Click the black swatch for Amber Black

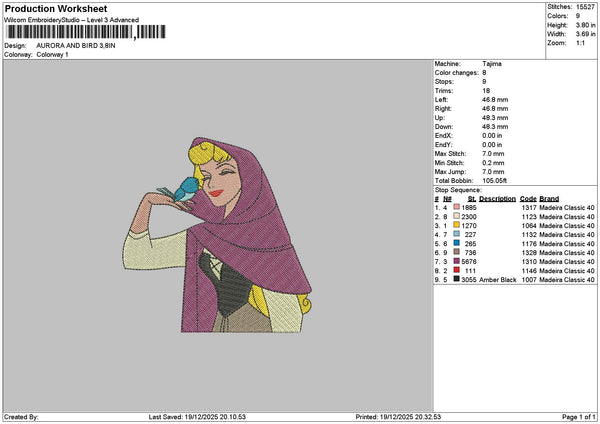[456, 279]
